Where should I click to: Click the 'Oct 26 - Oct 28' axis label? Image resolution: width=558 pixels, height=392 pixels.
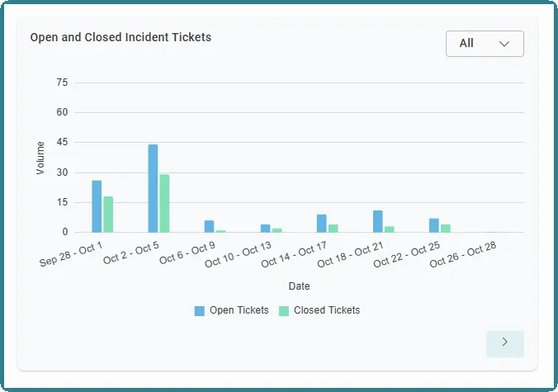click(463, 255)
